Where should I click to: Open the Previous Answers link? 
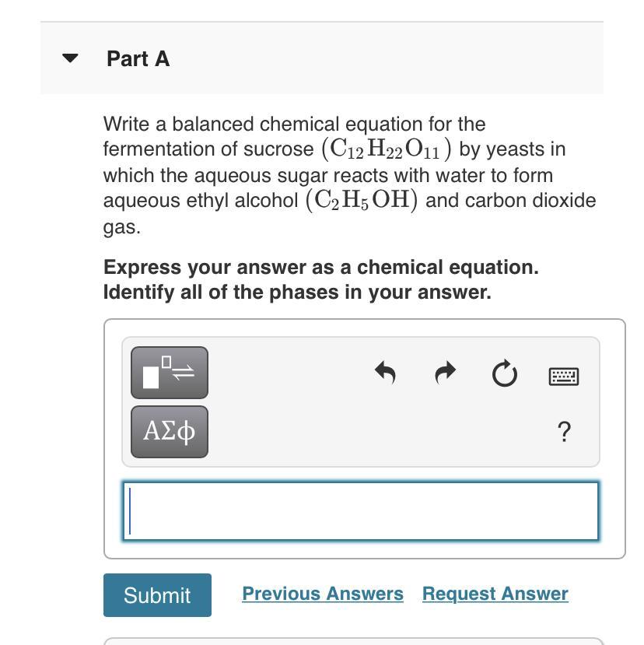pos(323,594)
